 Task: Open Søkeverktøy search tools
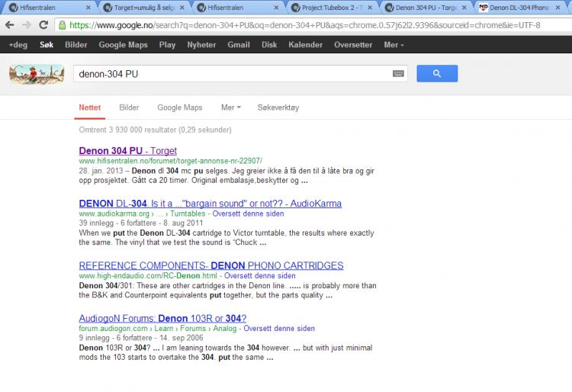[x=278, y=108]
